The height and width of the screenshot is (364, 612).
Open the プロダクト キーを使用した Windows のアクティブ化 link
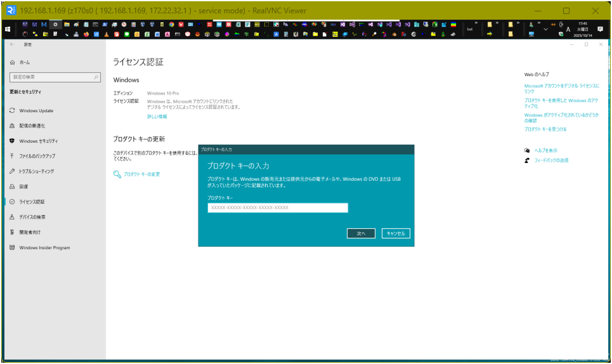point(561,103)
